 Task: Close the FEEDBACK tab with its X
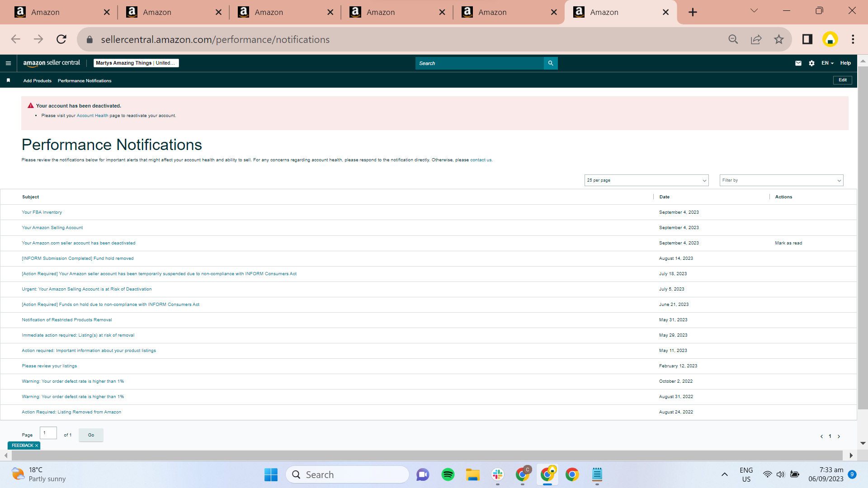pyautogui.click(x=37, y=446)
